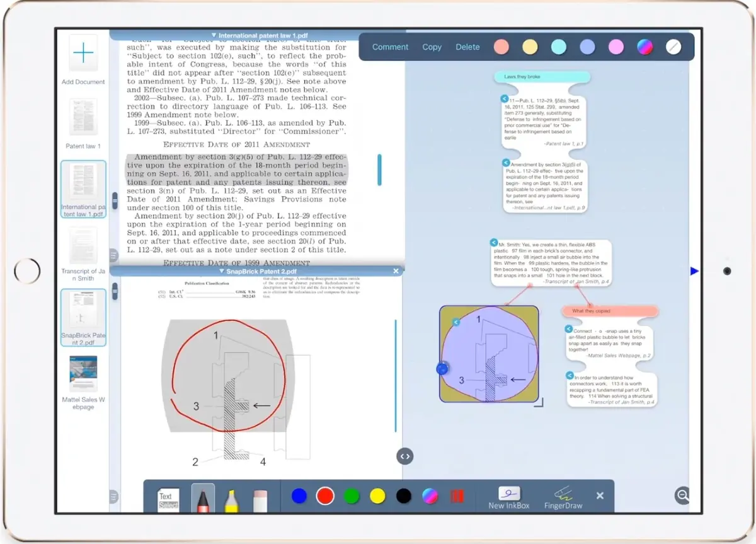756x544 pixels.
Task: Open line thickness red bars icon
Action: click(x=457, y=496)
